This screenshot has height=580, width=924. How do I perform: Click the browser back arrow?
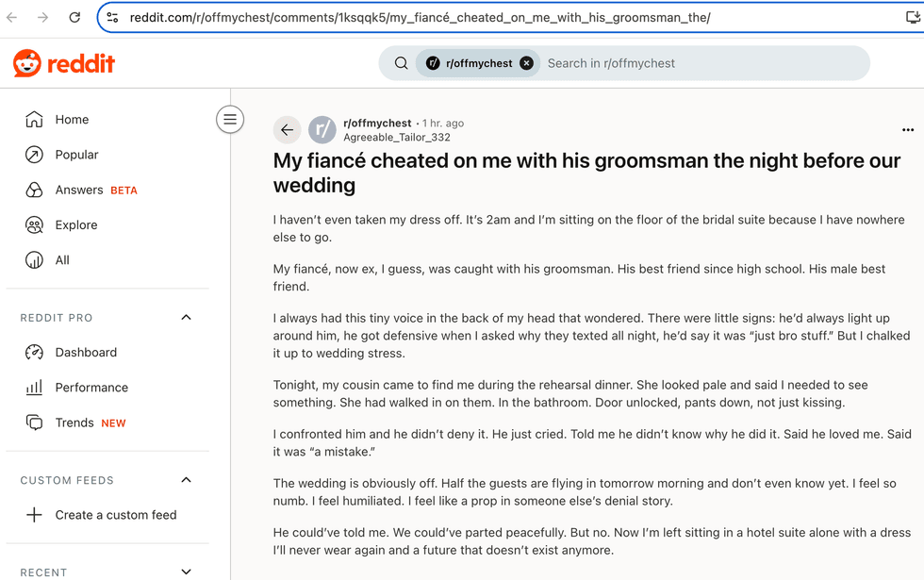point(11,17)
